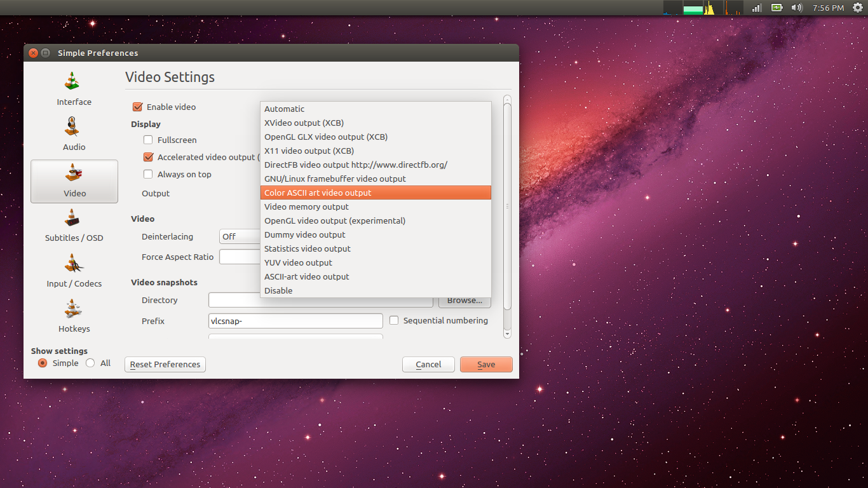Image resolution: width=868 pixels, height=488 pixels.
Task: Click the Browse... button
Action: [465, 301]
